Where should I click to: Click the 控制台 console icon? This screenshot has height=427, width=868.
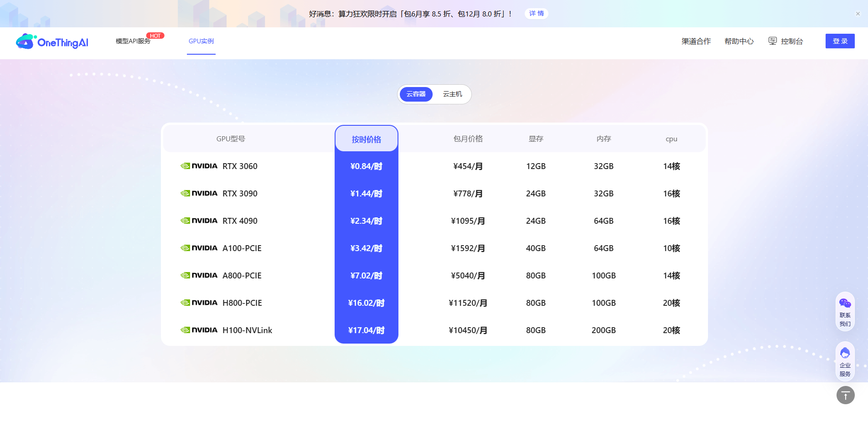(773, 41)
